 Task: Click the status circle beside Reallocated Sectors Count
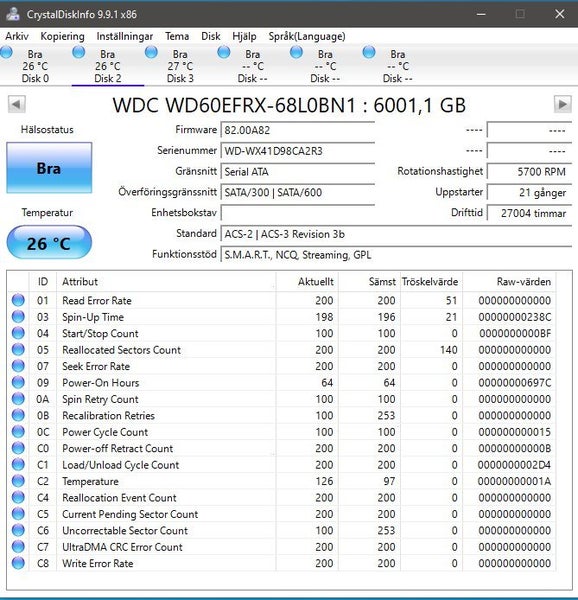pyautogui.click(x=18, y=349)
